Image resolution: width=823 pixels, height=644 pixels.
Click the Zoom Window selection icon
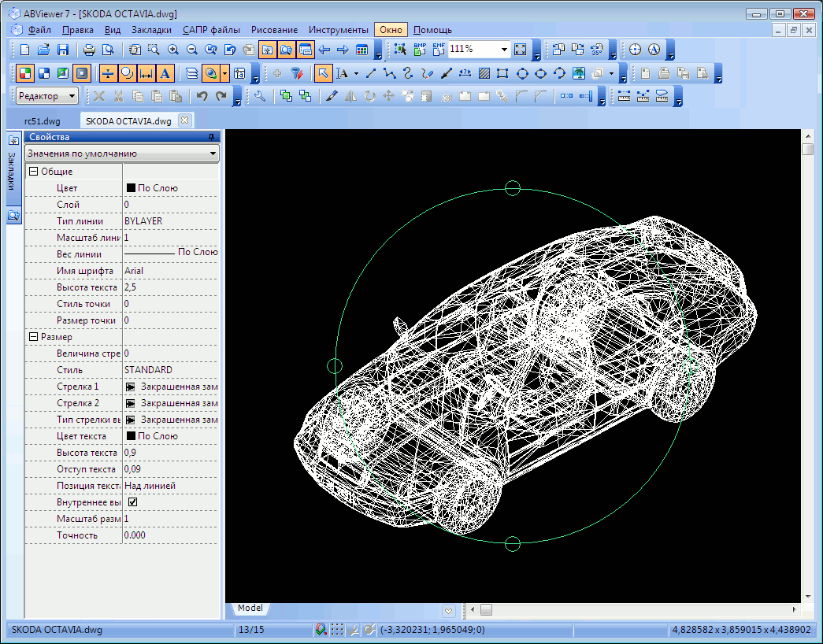pos(154,50)
